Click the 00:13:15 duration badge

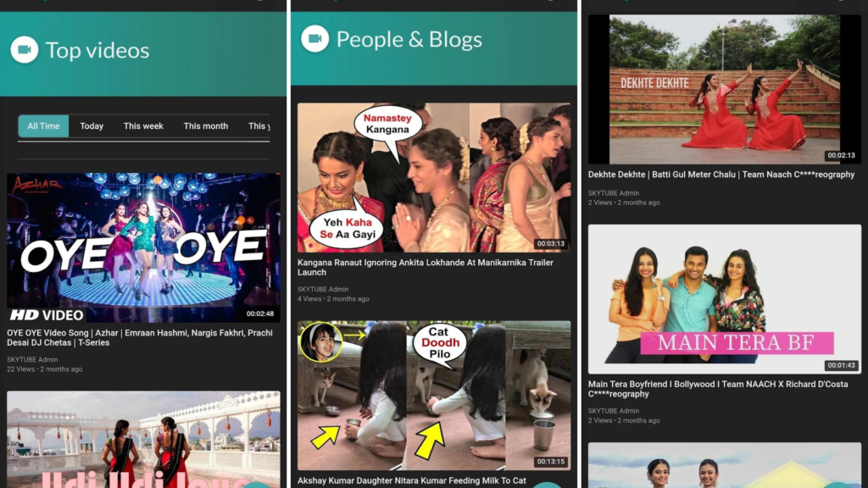point(551,462)
